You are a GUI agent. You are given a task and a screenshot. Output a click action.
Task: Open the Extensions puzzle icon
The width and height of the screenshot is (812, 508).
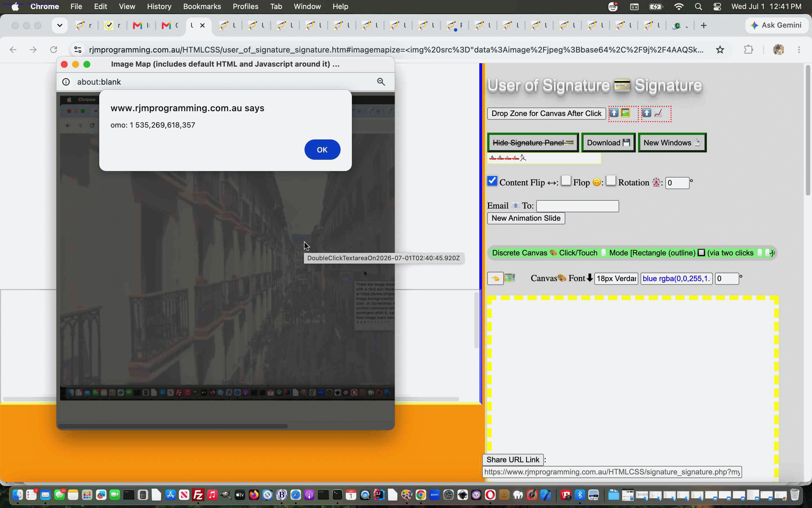tap(748, 50)
